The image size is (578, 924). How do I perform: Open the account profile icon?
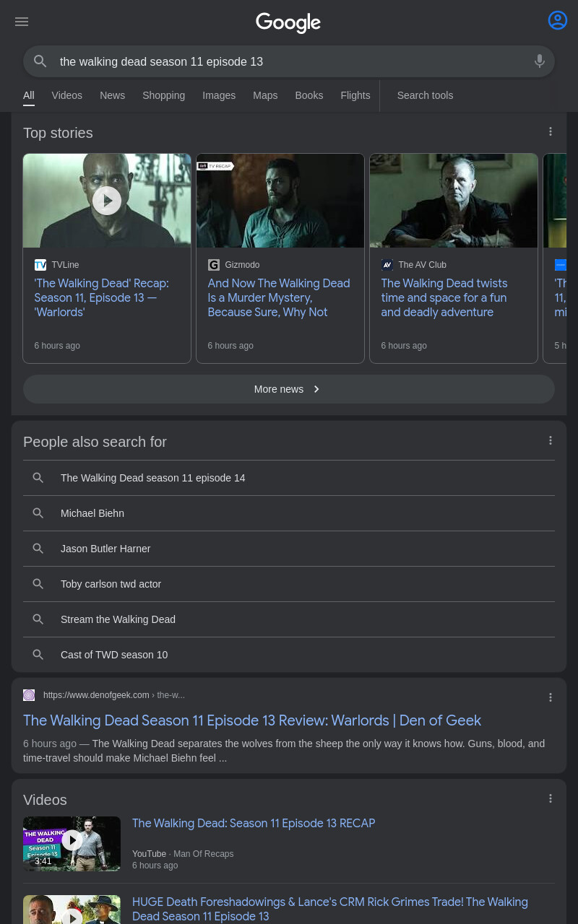point(558,20)
